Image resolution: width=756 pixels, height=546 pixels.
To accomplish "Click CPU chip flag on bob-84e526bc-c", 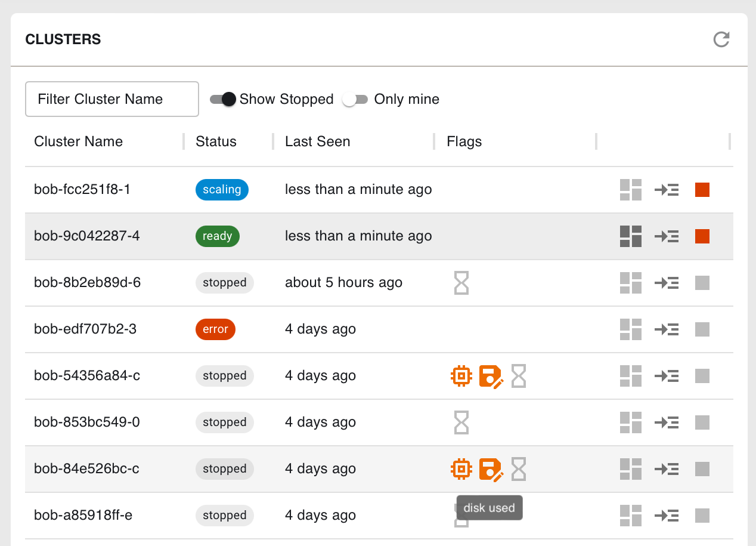I will 461,469.
